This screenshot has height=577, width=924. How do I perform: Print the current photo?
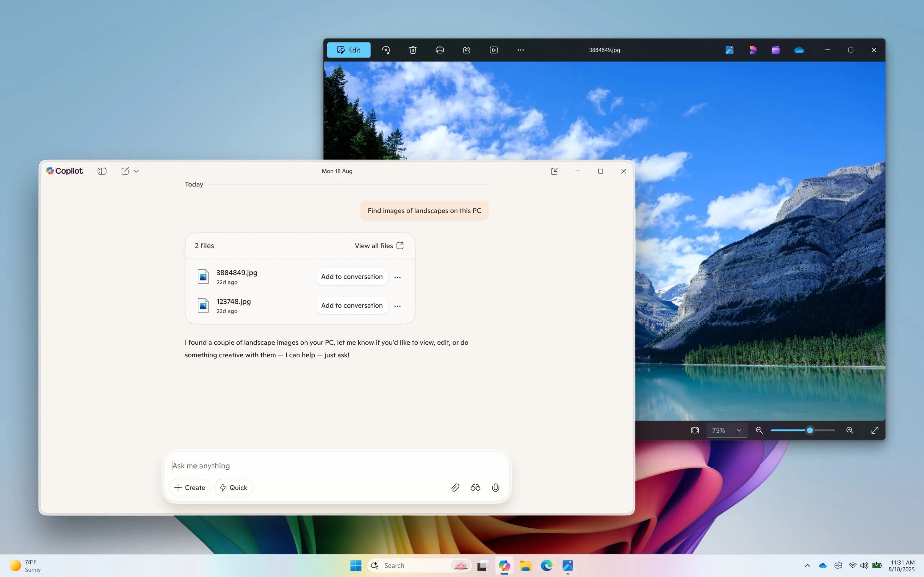440,50
